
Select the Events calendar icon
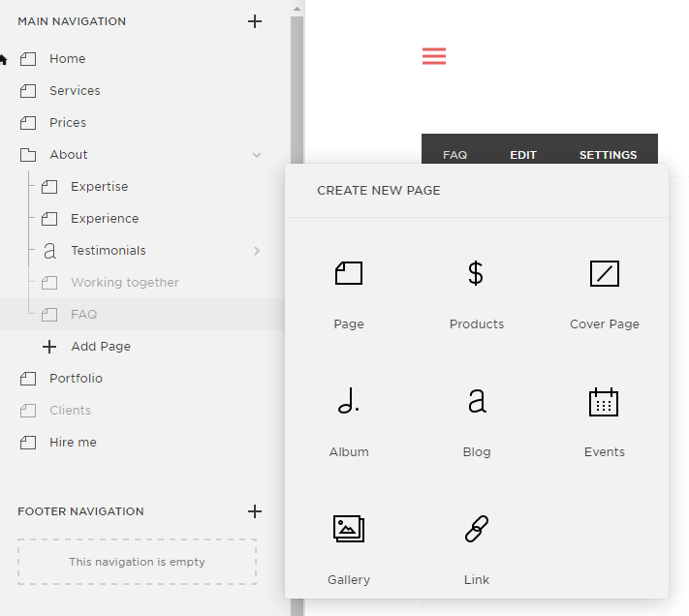(x=604, y=402)
